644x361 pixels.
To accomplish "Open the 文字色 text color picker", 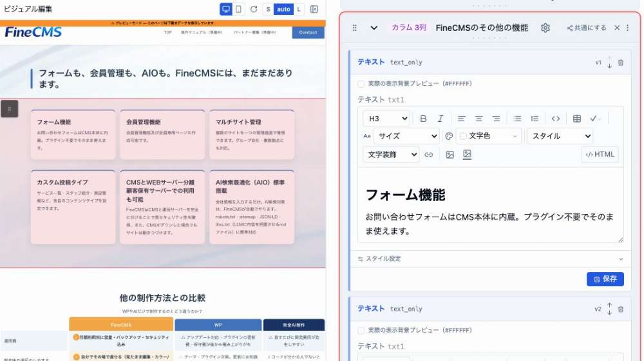I will [x=489, y=136].
